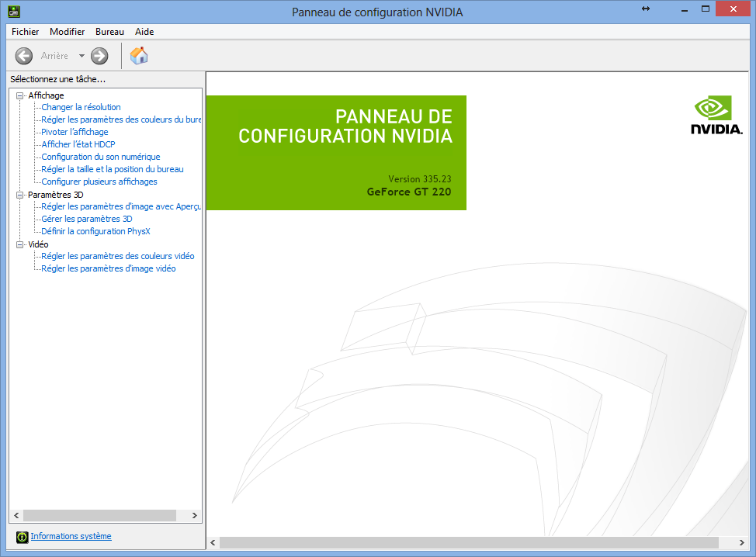Select Régler la taille et la position du bureau
Viewport: 756px width, 557px height.
point(113,169)
